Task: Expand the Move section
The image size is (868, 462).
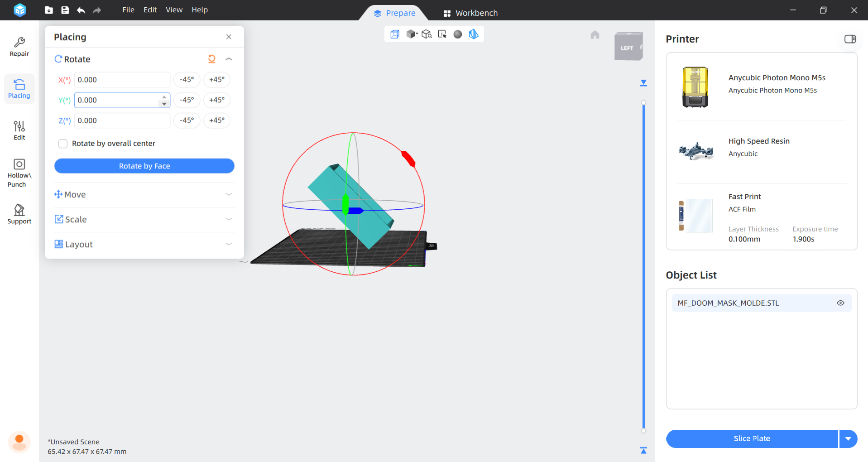Action: (229, 194)
